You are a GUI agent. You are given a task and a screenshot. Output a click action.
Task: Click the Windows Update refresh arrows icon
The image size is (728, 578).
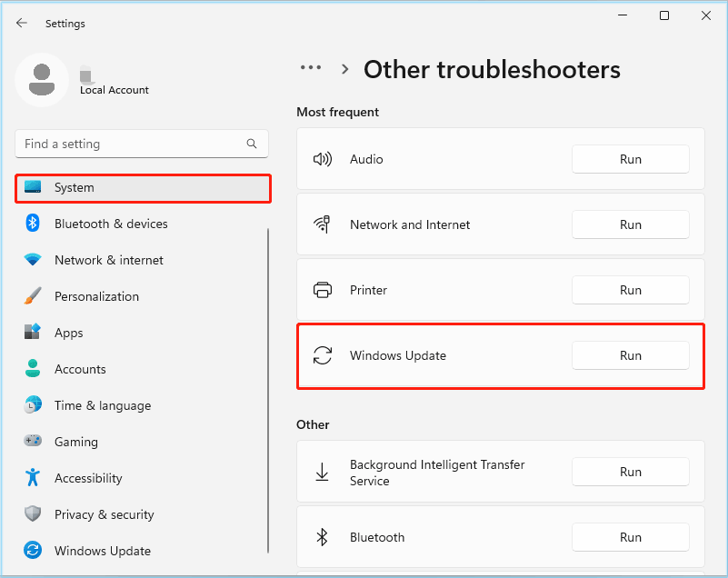coord(323,354)
